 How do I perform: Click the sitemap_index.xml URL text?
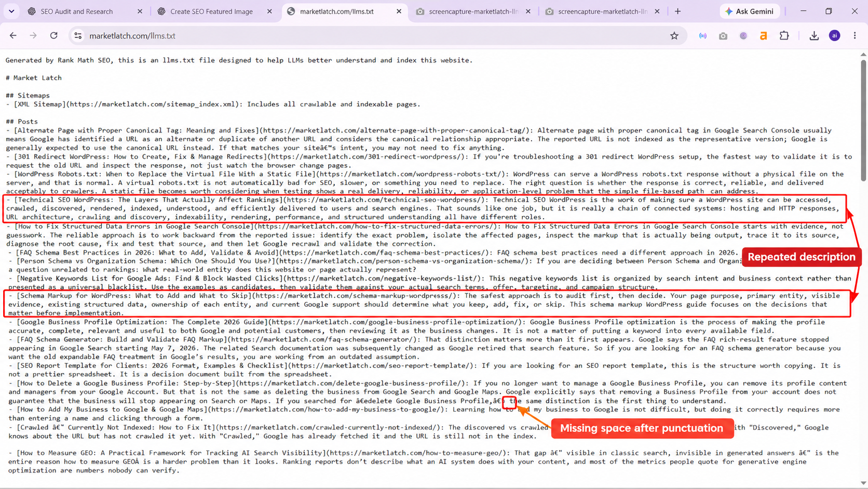click(153, 104)
